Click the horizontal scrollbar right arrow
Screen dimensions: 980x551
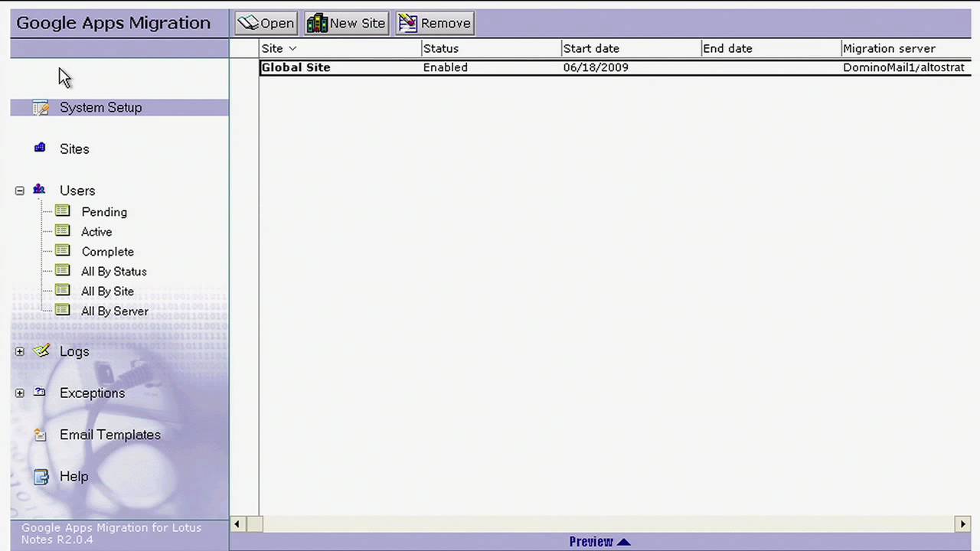pyautogui.click(x=963, y=523)
